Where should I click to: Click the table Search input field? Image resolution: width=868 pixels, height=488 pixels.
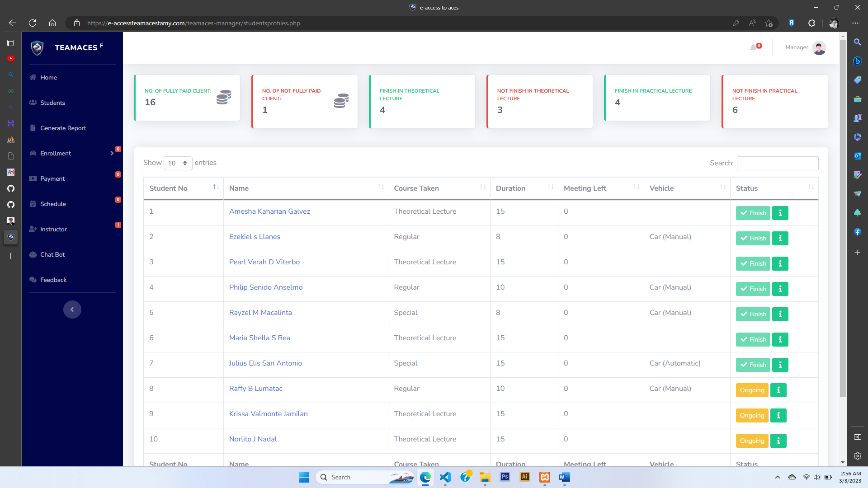[777, 163]
